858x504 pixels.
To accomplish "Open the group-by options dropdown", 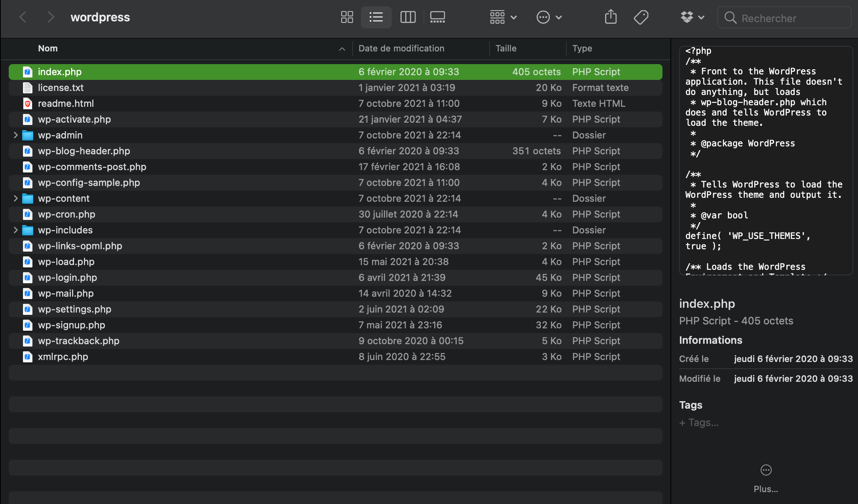I will tap(503, 17).
